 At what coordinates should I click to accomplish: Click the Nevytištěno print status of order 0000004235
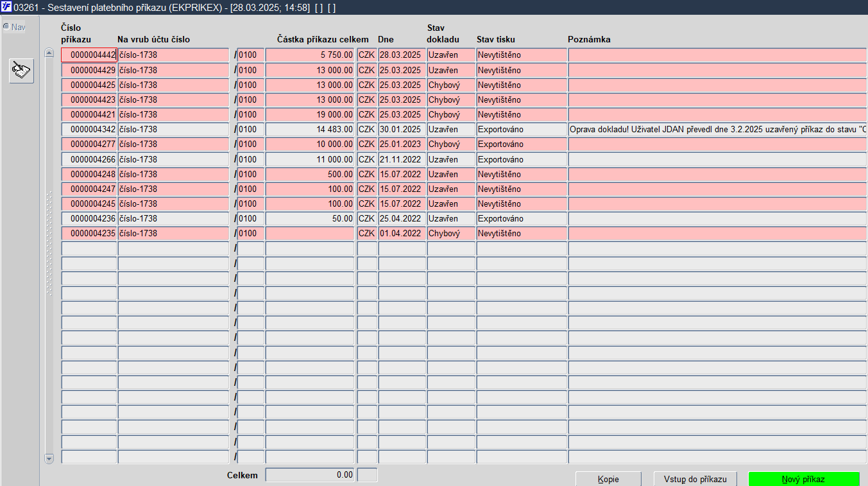point(522,234)
